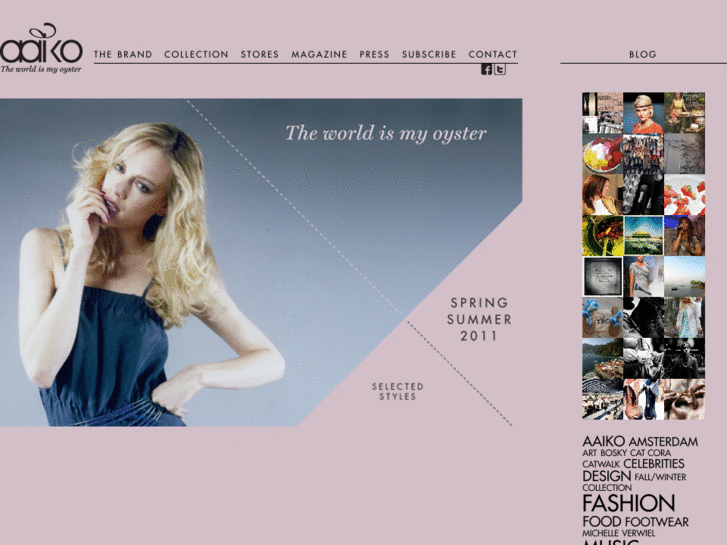
Task: Open the Blog link
Action: click(643, 54)
